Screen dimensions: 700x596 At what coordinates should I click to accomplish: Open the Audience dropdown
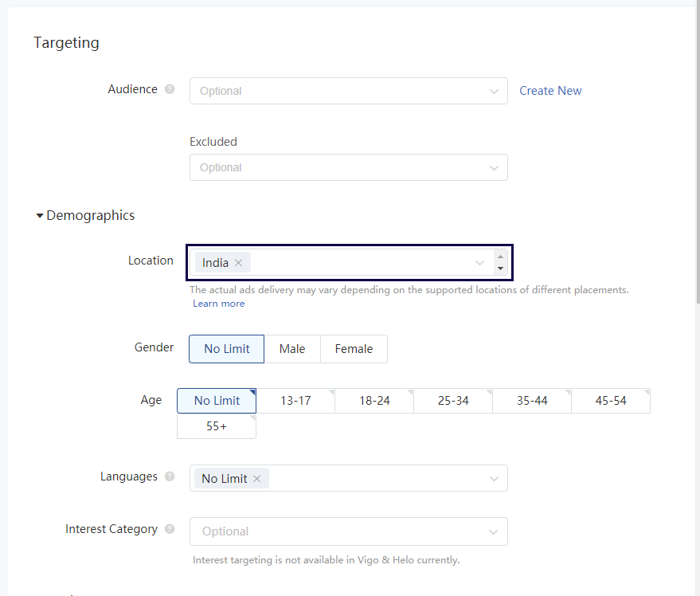click(348, 91)
